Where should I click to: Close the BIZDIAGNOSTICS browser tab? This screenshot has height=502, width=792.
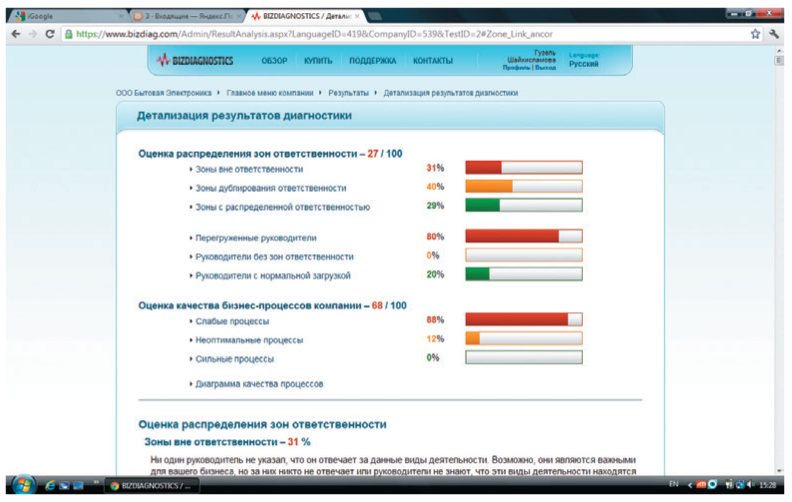tap(358, 17)
